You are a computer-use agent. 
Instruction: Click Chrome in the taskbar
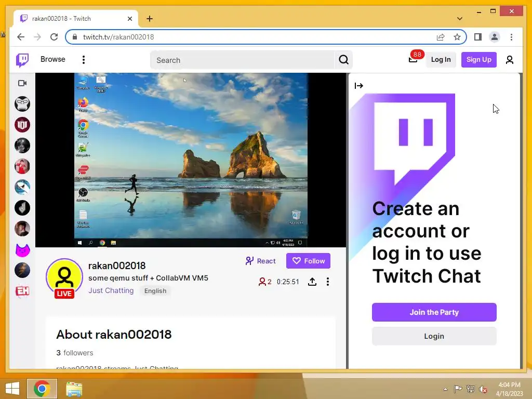coord(42,389)
